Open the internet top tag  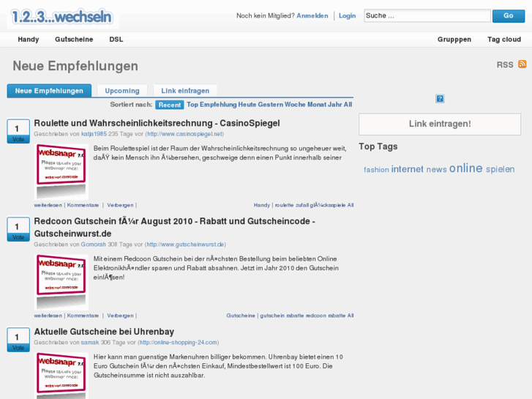click(x=407, y=169)
